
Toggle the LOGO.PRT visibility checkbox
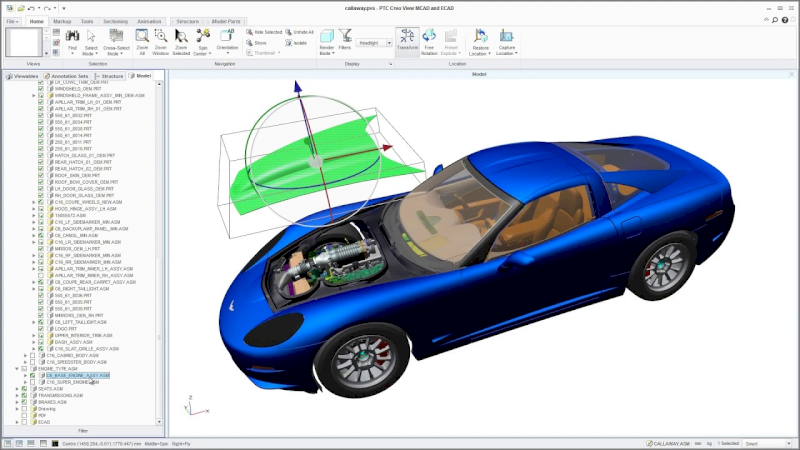tap(41, 327)
